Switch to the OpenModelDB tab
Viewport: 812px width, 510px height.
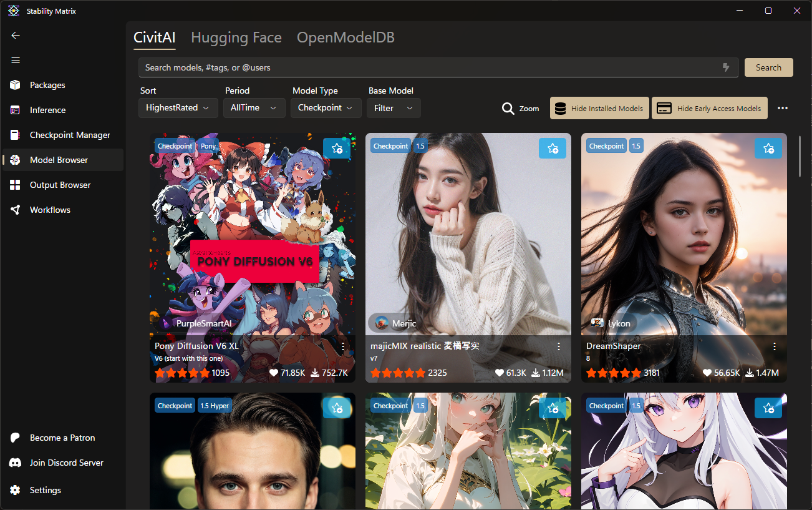(x=346, y=37)
